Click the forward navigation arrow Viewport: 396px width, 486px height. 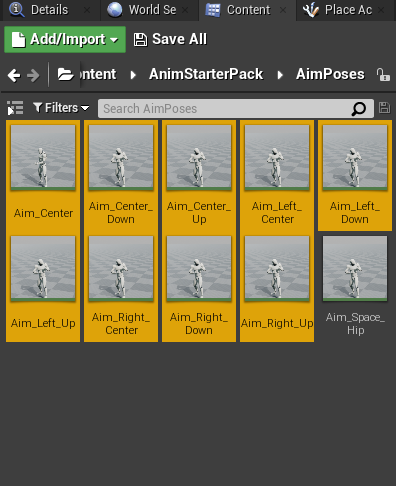(33, 75)
